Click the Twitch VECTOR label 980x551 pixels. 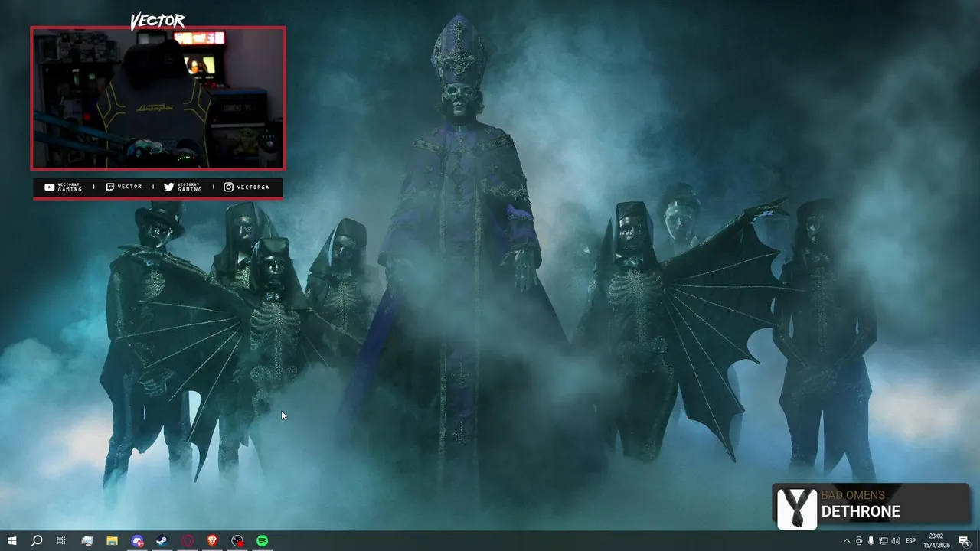[123, 187]
